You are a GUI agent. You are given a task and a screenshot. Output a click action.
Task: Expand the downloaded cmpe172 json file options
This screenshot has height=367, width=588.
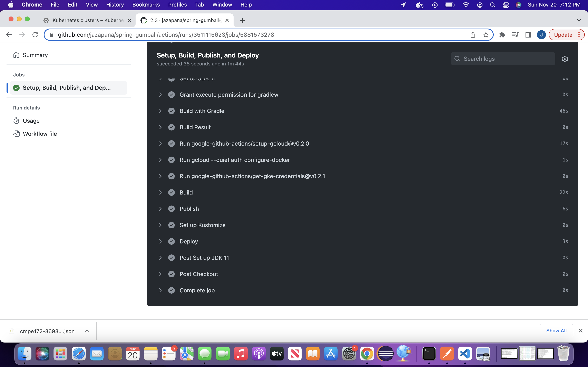[87, 331]
